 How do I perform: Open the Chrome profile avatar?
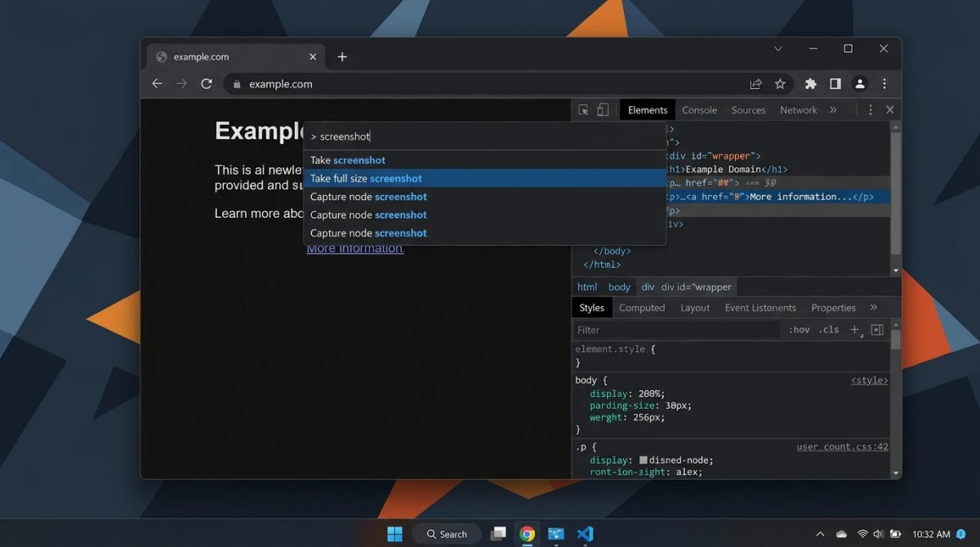point(860,84)
